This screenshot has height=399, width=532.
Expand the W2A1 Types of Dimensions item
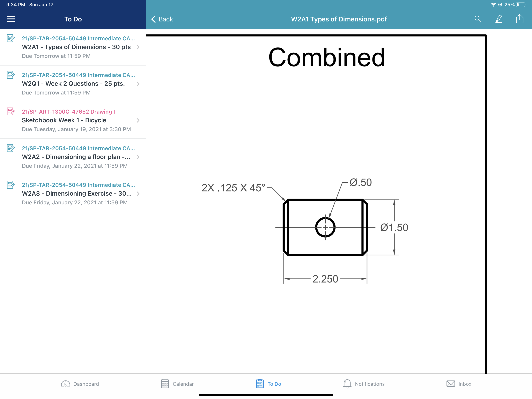pyautogui.click(x=138, y=47)
